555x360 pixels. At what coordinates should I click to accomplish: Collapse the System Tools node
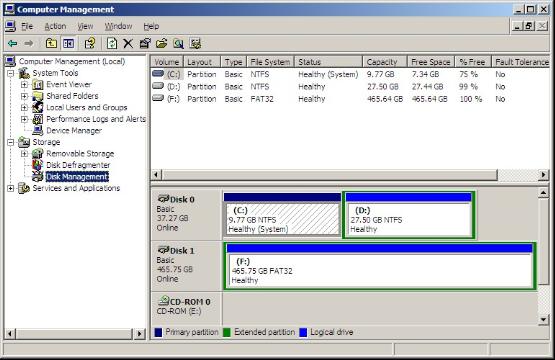click(11, 73)
